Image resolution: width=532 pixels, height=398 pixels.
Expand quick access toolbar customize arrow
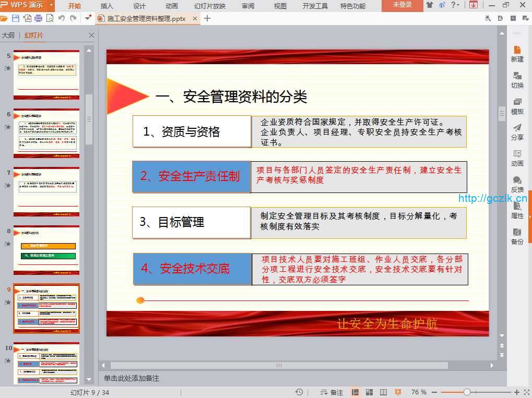point(88,18)
